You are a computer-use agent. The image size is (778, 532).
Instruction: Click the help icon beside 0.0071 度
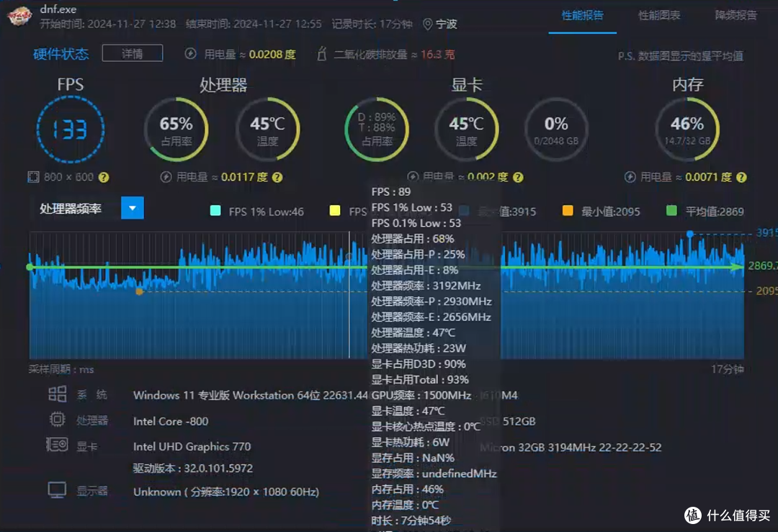click(741, 177)
